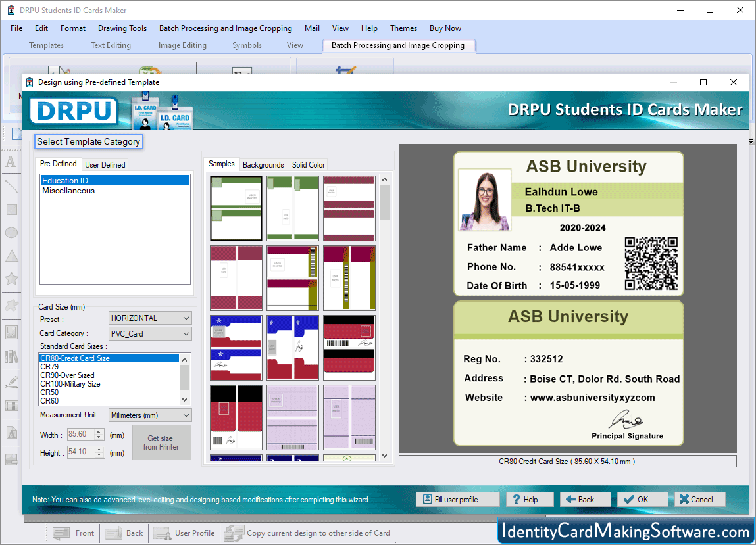756x545 pixels.
Task: Open the Solid Color tab
Action: pyautogui.click(x=309, y=165)
